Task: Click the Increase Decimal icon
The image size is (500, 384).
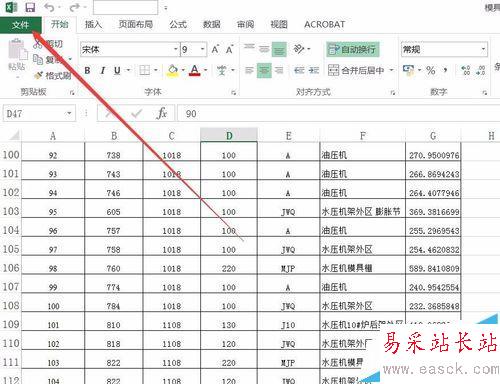Action: (466, 70)
